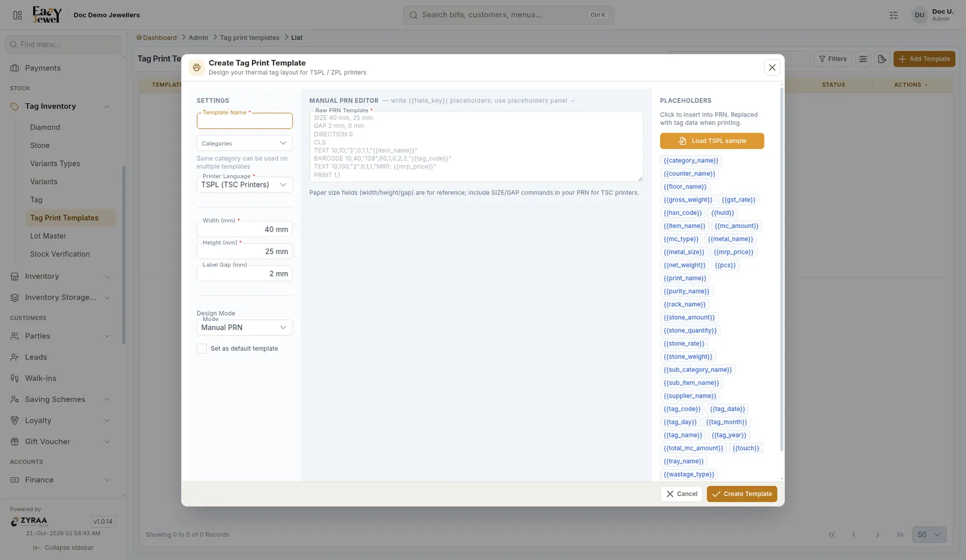Click the Width (mm) field

coord(245,229)
